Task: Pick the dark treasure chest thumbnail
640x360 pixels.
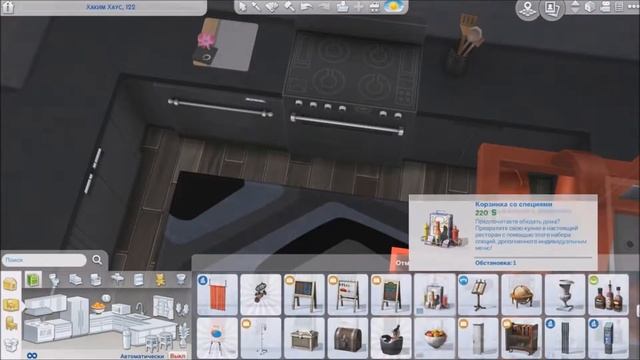Action: coord(348,338)
